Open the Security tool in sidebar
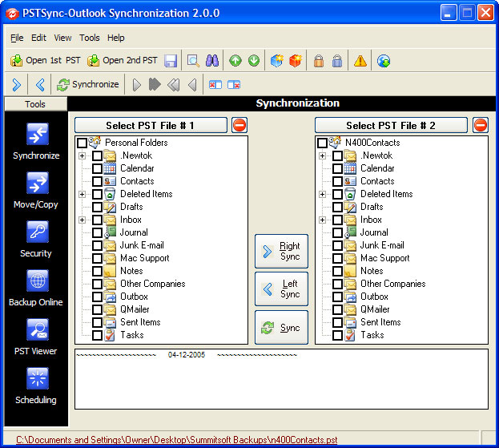Image resolution: width=499 pixels, height=448 pixels. point(36,240)
